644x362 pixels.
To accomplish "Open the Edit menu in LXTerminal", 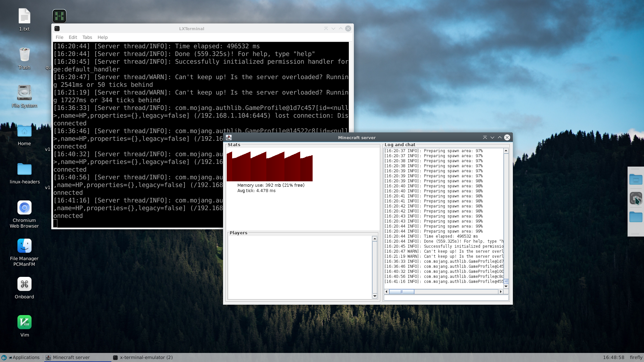I will (73, 37).
